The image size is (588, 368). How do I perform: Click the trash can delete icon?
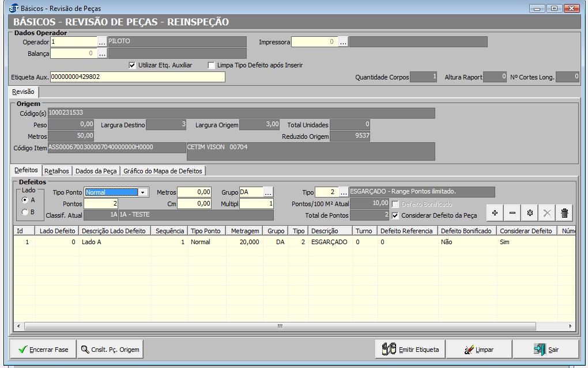[564, 213]
